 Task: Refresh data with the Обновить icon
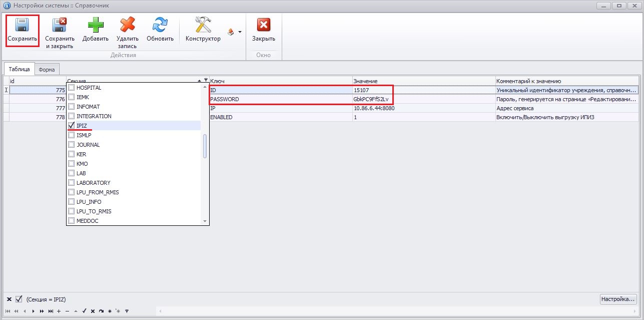160,26
